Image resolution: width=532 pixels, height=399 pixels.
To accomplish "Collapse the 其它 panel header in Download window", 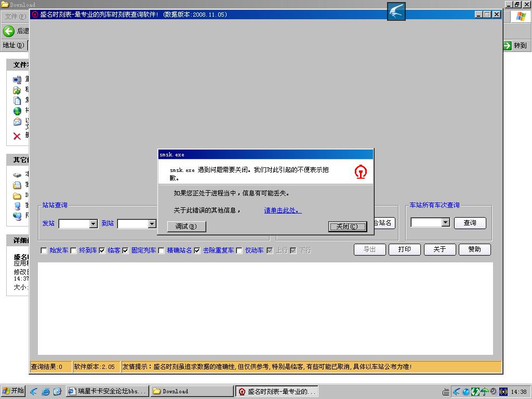I will [18, 160].
